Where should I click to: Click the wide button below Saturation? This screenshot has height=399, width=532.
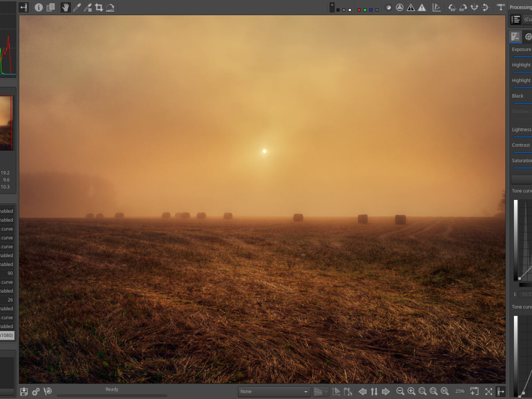(x=521, y=179)
